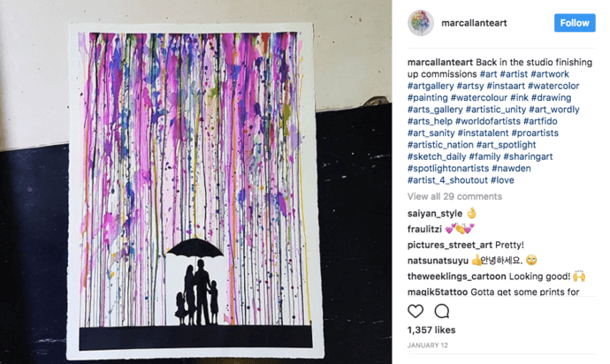Screen dimensions: 610x364
Task: Open the January 12 post date link
Action: pyautogui.click(x=428, y=345)
